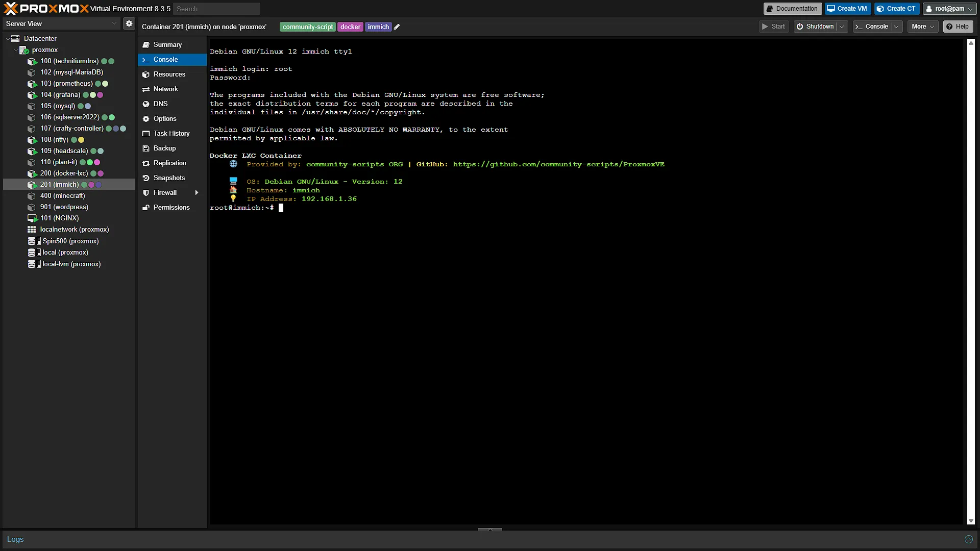Open the Resources panel
Viewport: 980px width, 551px height.
click(x=172, y=74)
